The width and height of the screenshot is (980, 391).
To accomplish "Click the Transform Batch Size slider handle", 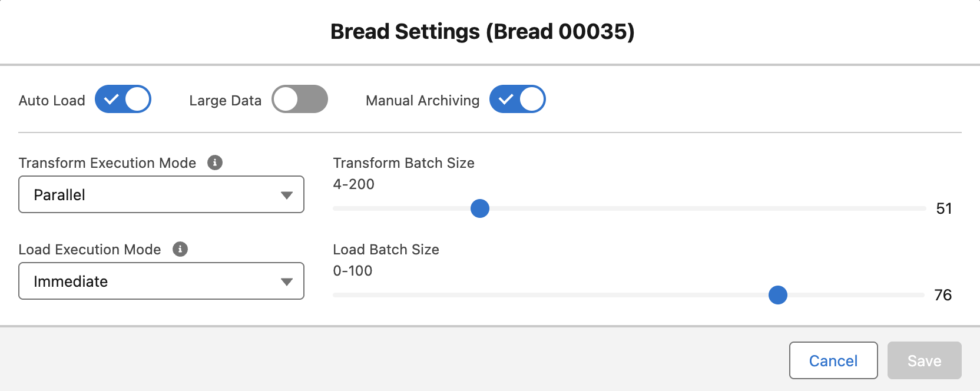I will tap(480, 208).
